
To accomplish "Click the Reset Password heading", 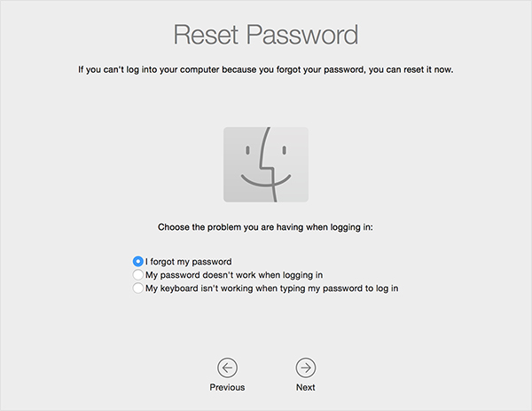I will [x=266, y=35].
